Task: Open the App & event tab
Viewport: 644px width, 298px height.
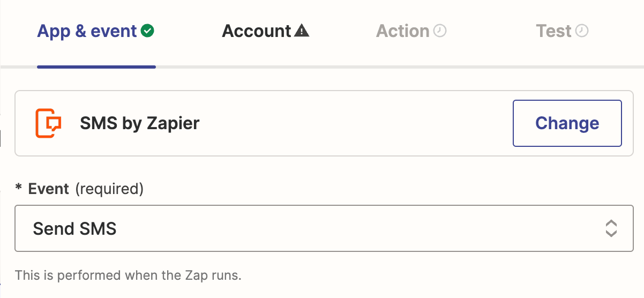Action: pos(87,31)
